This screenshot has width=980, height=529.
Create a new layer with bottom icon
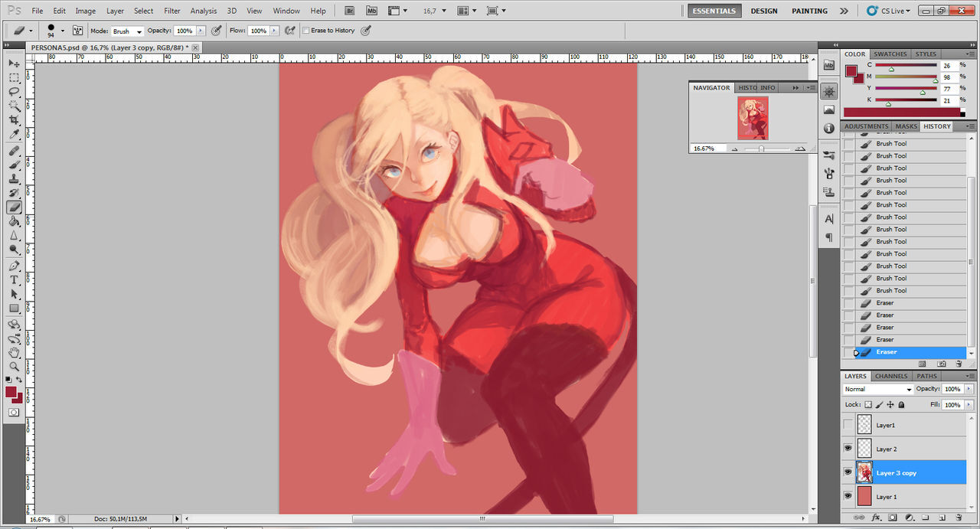click(942, 518)
